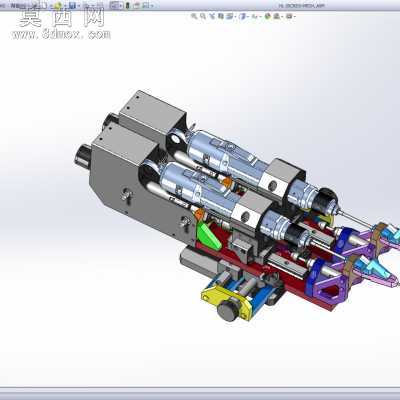Expand the View Orientation dropdown arrow

235,16
